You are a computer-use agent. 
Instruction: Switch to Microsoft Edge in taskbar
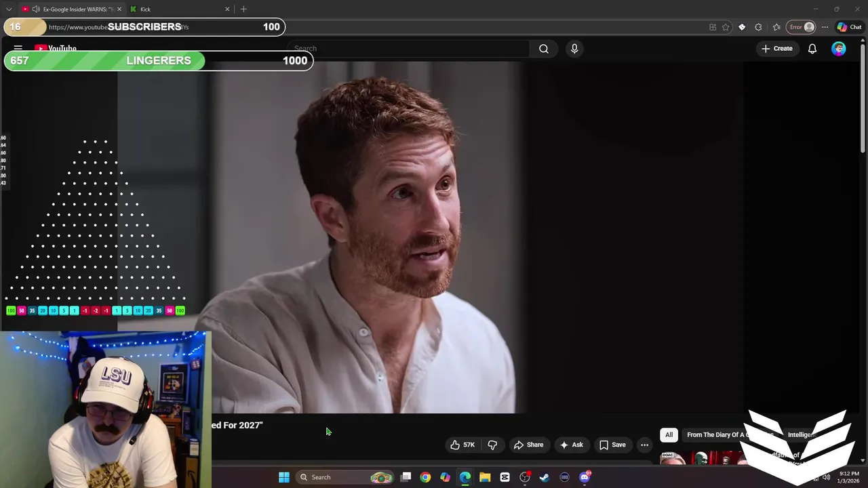coord(465,477)
